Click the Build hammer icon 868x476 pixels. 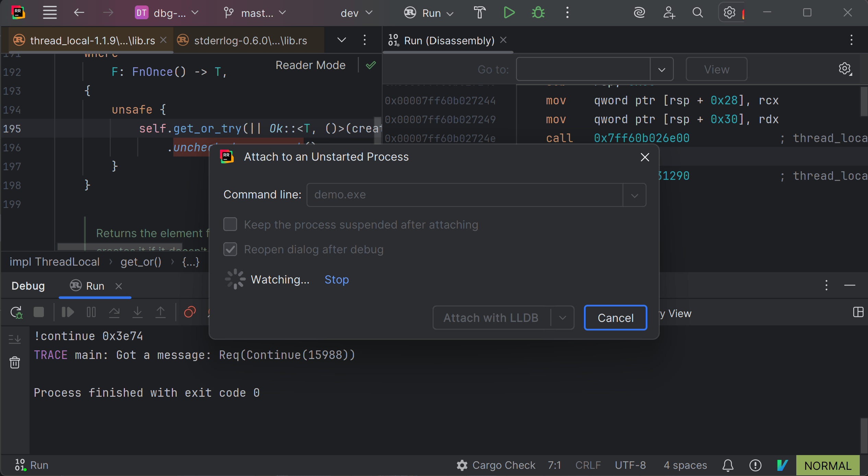[480, 13]
